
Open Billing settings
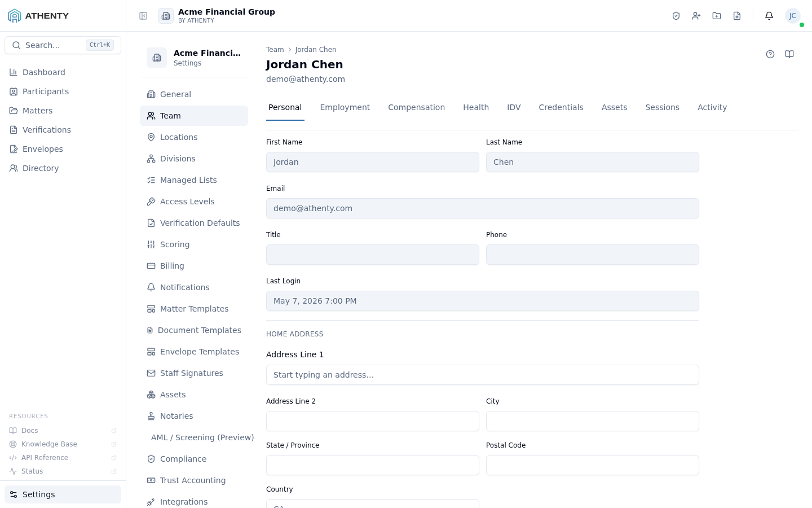194,266
